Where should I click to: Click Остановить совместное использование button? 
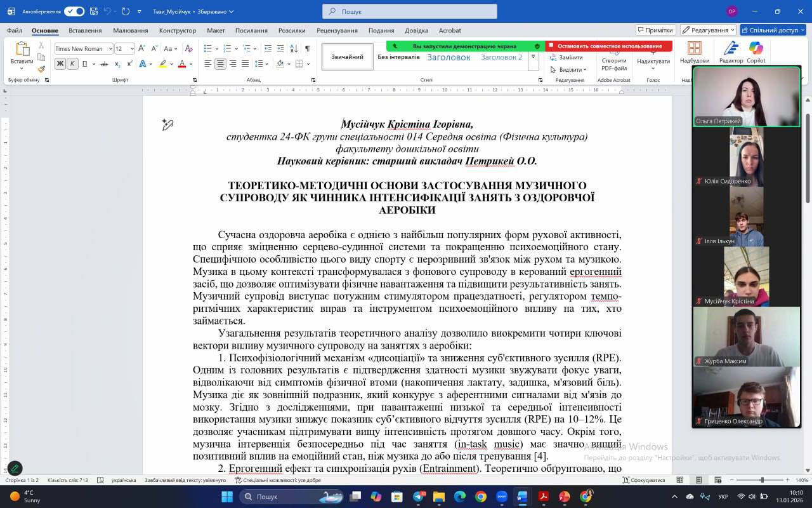click(x=608, y=46)
